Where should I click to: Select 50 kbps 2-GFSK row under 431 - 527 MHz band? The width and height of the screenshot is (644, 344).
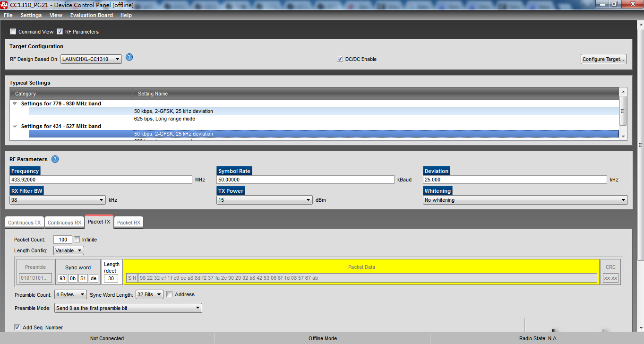point(324,134)
